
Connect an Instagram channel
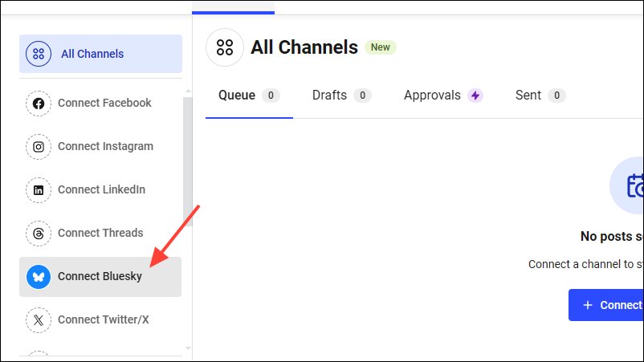[x=100, y=147]
